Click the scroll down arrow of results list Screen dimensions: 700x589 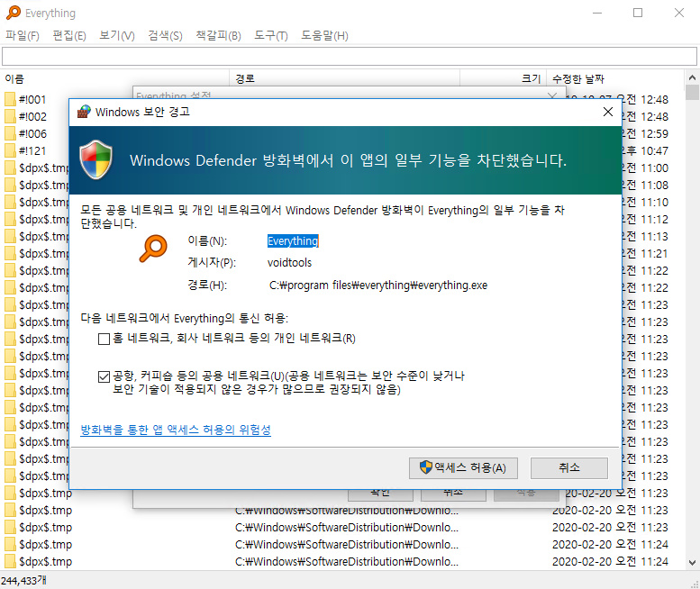692,562
